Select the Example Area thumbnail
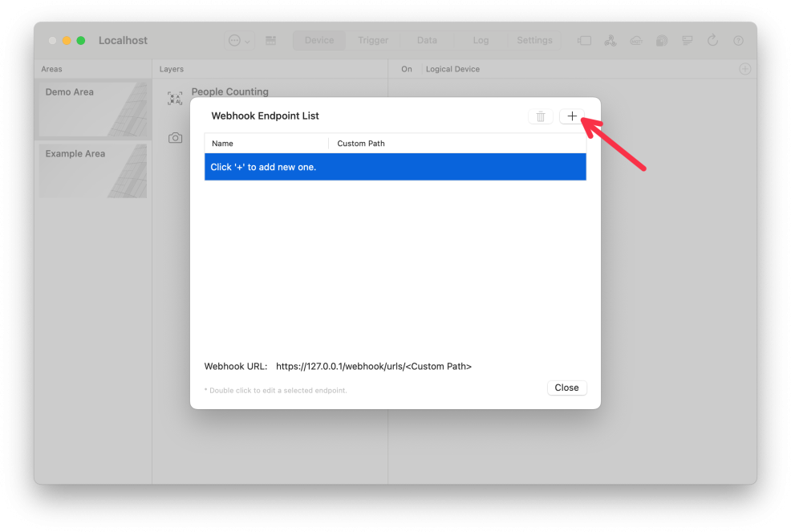 (x=93, y=171)
